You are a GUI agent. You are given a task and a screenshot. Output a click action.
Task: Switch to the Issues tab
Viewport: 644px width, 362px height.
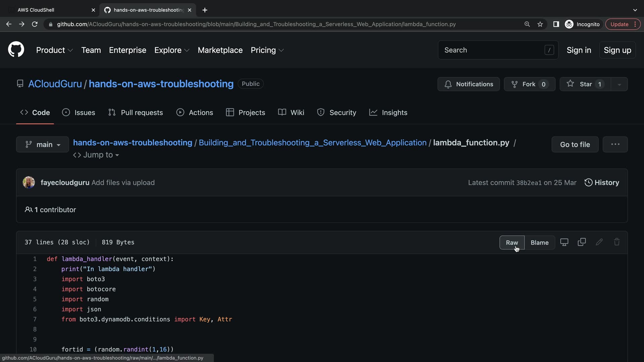(x=79, y=113)
